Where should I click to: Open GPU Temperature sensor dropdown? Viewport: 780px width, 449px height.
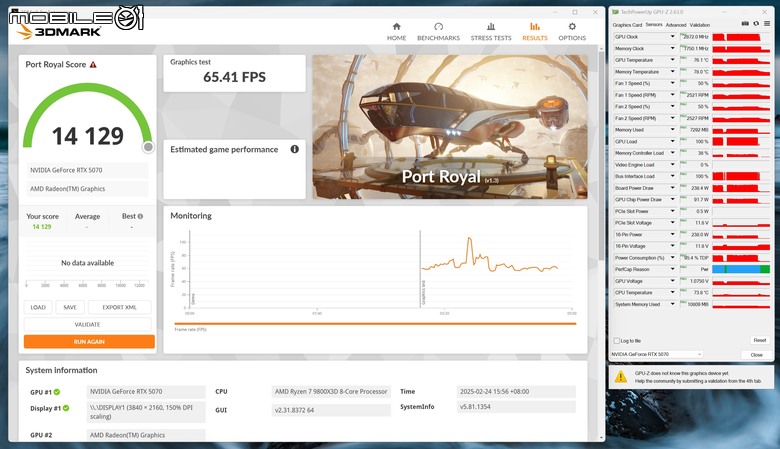click(673, 60)
